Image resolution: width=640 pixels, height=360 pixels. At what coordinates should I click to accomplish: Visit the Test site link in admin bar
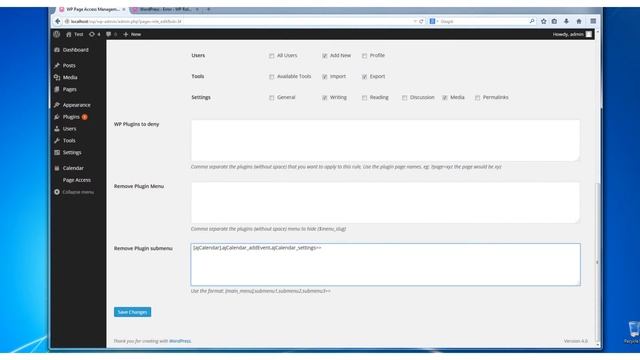[75, 34]
